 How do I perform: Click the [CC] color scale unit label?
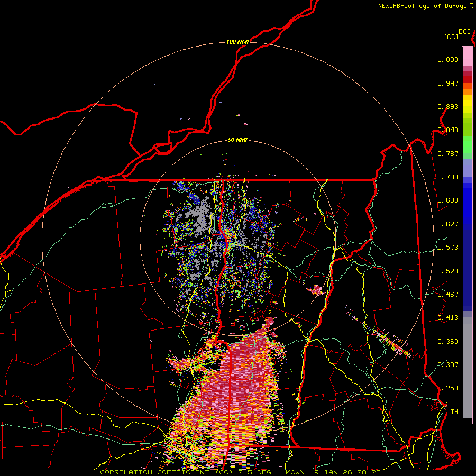tap(452, 36)
